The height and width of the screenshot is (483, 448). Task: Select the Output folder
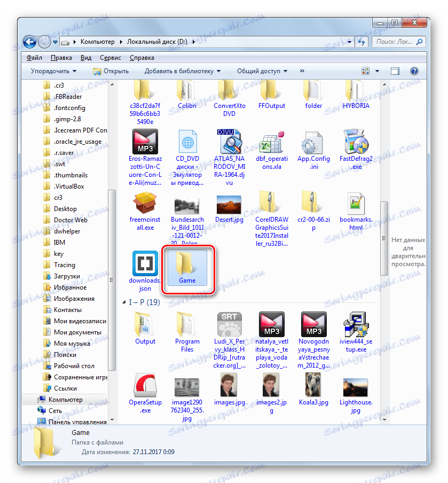pyautogui.click(x=145, y=328)
